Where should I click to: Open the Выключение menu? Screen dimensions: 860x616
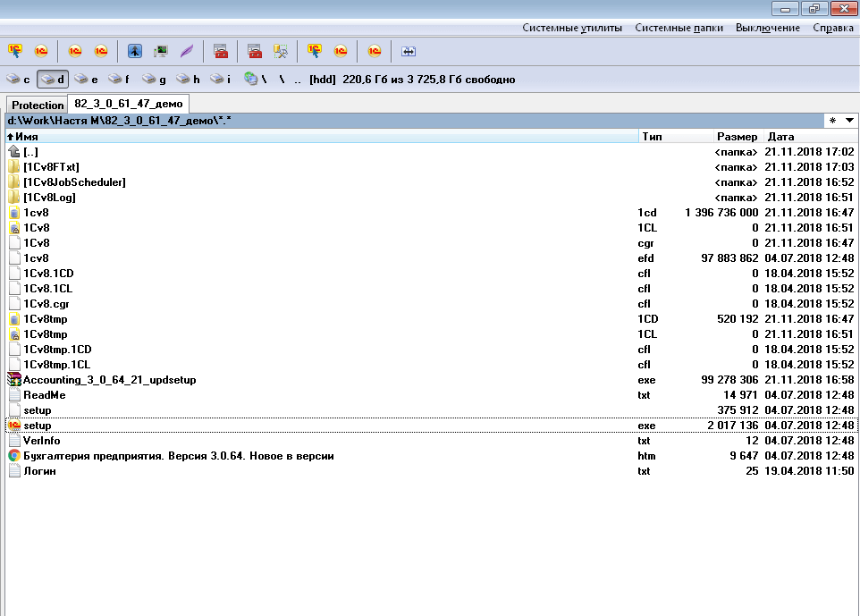(767, 28)
